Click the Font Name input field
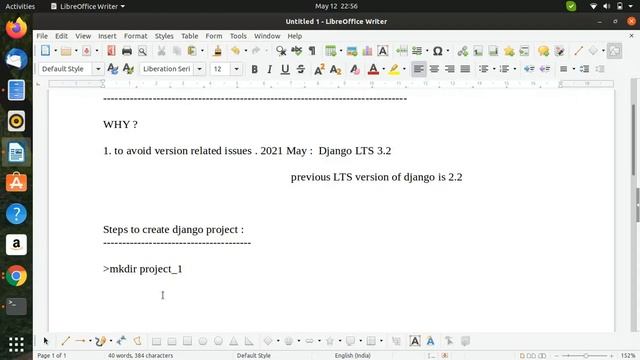The height and width of the screenshot is (360, 640). click(x=168, y=69)
